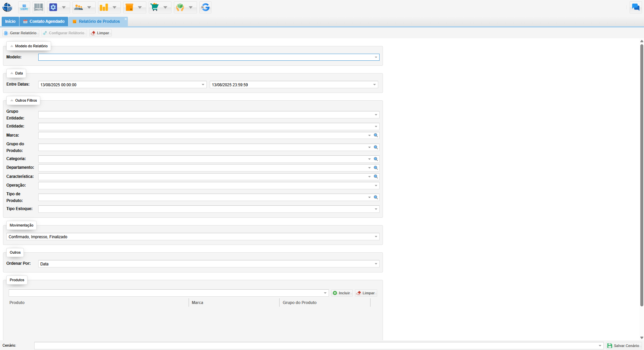The image size is (644, 350).
Task: Expand the Movimentação status dropdown
Action: (x=376, y=237)
